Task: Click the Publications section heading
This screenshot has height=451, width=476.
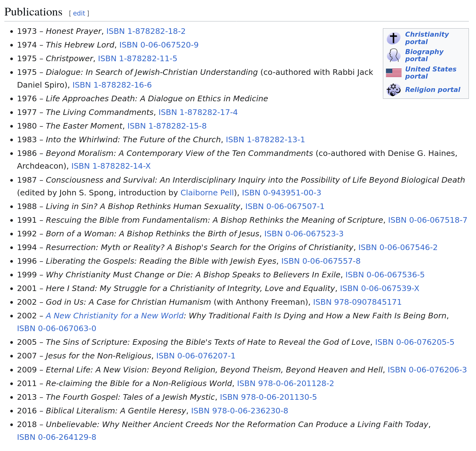Action: (x=34, y=12)
